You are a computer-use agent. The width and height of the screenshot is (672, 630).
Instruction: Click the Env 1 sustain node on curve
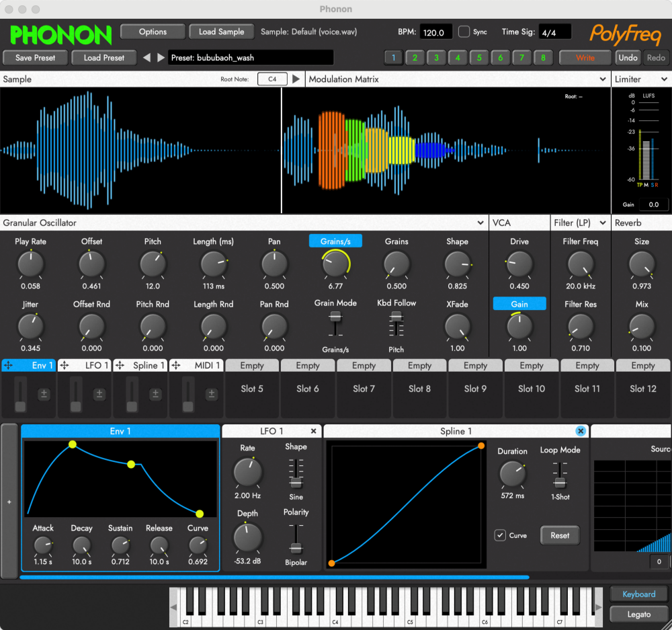131,464
